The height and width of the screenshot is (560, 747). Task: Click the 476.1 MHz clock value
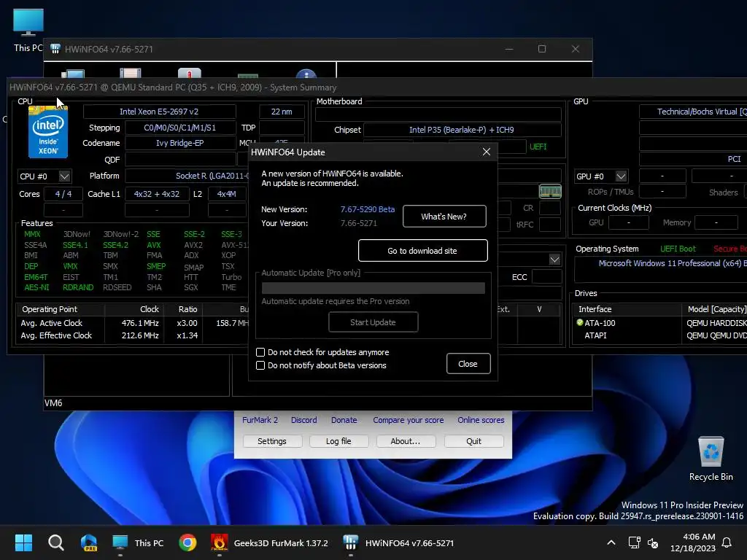pyautogui.click(x=140, y=323)
